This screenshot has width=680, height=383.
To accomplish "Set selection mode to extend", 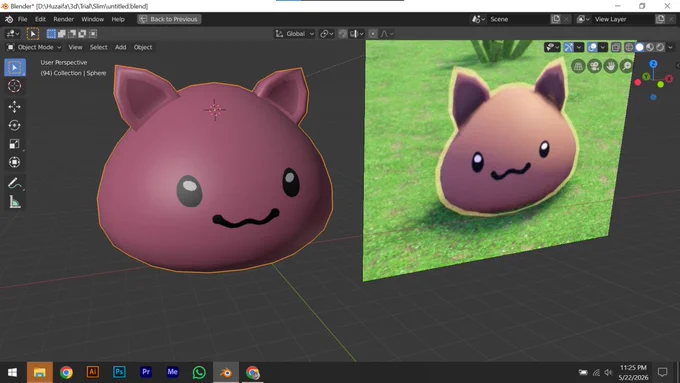I will pos(62,34).
